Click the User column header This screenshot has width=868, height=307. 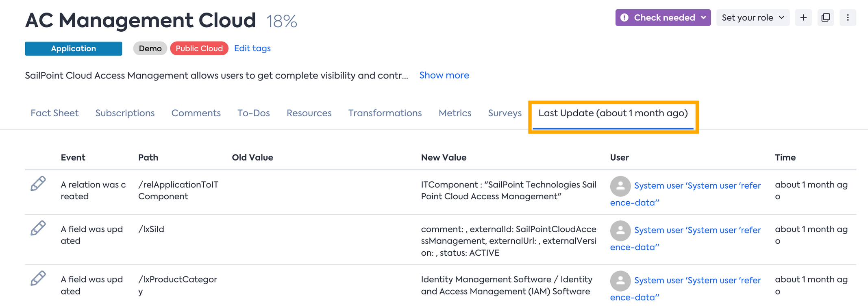pos(619,157)
